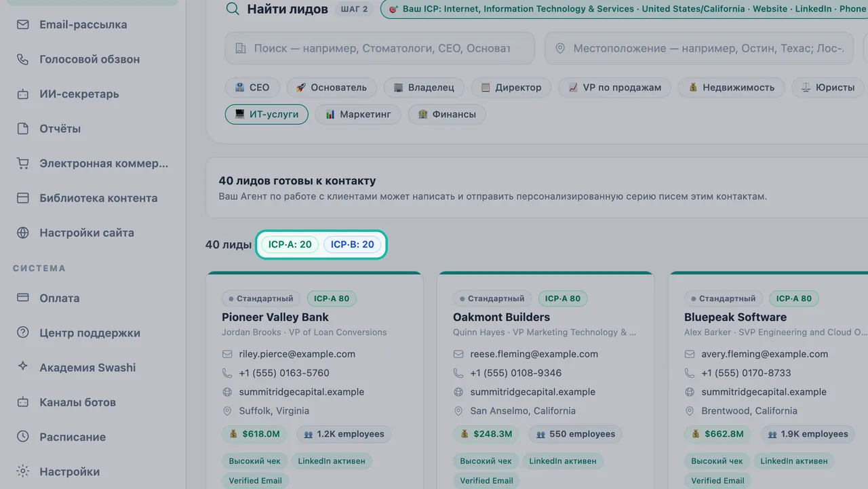Screen dimensions: 868x489
Task: Filter leads by ICP·B: 20
Action: tap(353, 245)
